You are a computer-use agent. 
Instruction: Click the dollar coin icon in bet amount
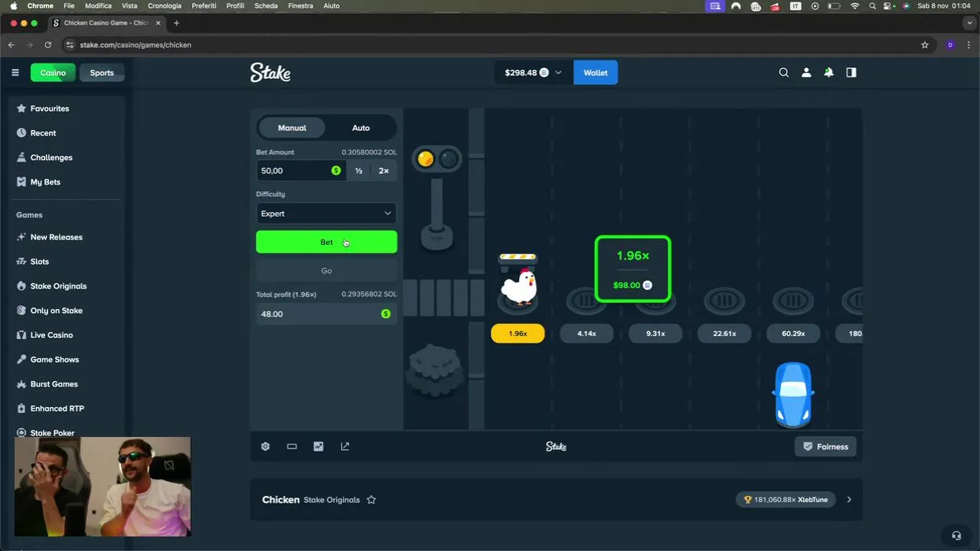[x=336, y=171]
